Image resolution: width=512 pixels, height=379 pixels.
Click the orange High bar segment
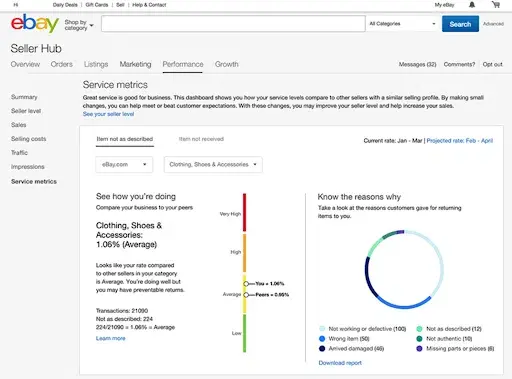tap(244, 253)
